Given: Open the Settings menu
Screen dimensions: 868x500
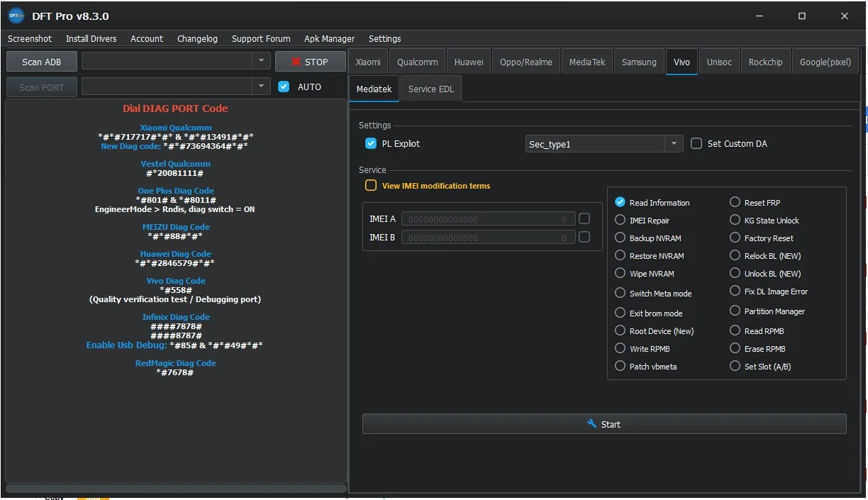Looking at the screenshot, I should click(x=385, y=39).
